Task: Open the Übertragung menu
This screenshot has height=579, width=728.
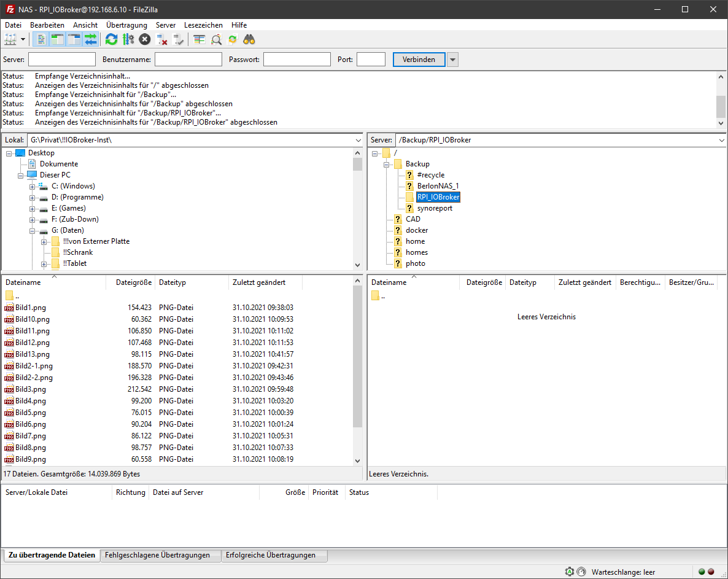Action: point(126,25)
